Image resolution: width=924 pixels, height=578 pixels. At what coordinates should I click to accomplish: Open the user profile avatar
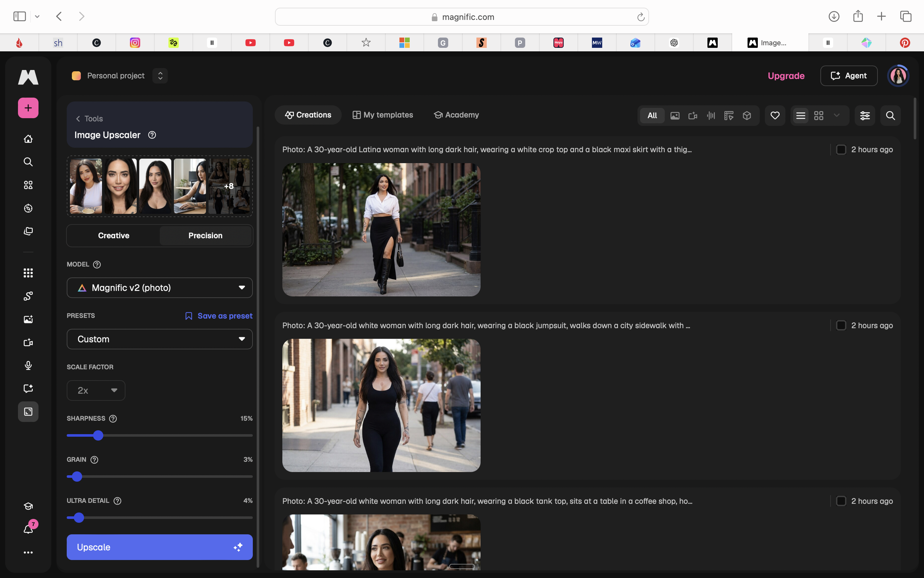click(898, 76)
